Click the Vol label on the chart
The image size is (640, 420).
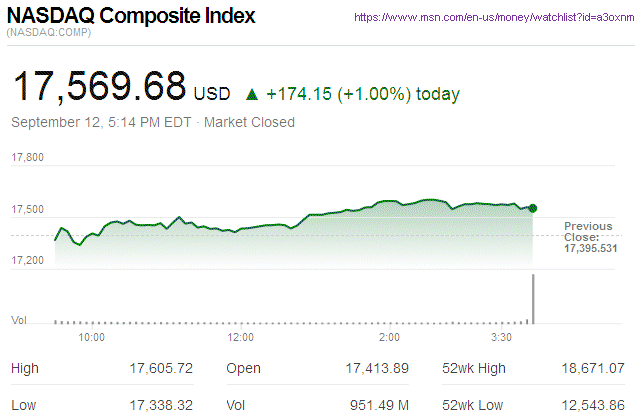19,320
